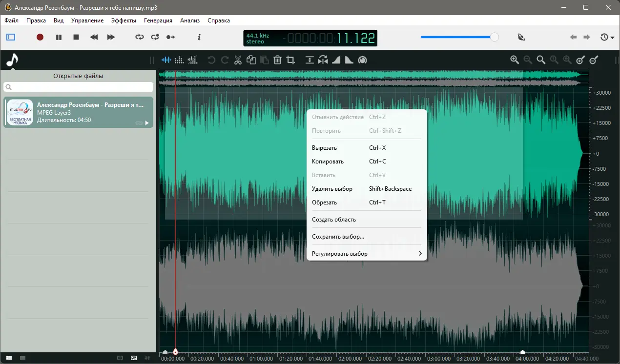Open the Эффекты menu

(x=124, y=20)
